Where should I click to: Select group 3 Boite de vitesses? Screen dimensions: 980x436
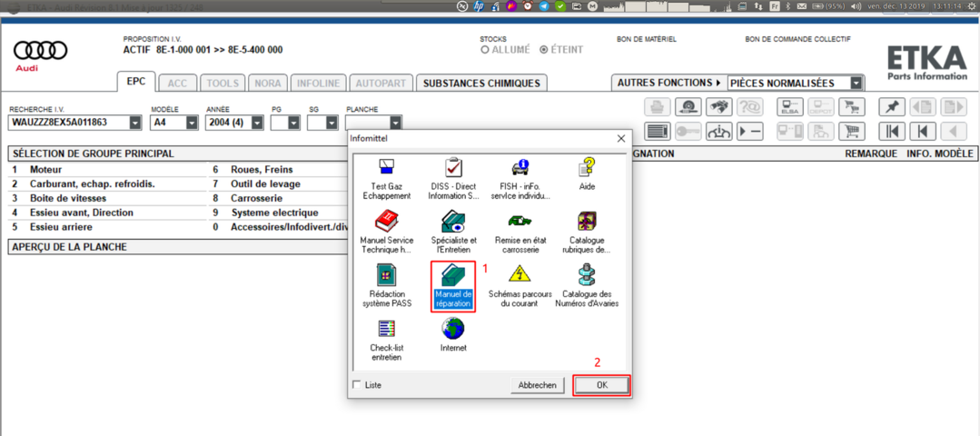(x=109, y=198)
